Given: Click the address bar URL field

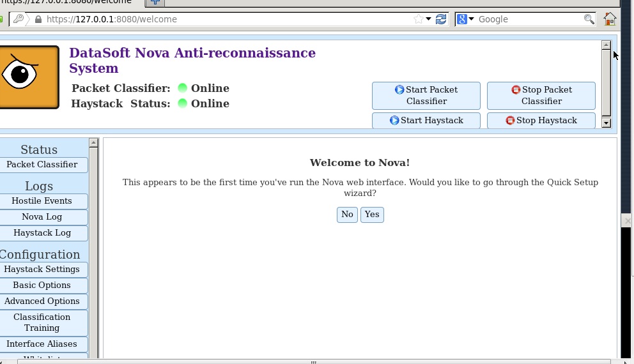Looking at the screenshot, I should 224,19.
